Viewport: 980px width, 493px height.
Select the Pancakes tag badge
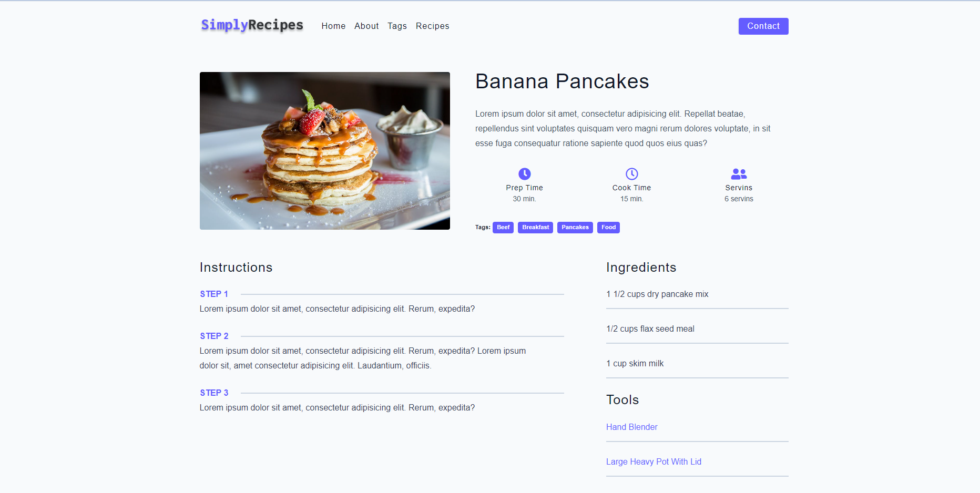pyautogui.click(x=575, y=227)
